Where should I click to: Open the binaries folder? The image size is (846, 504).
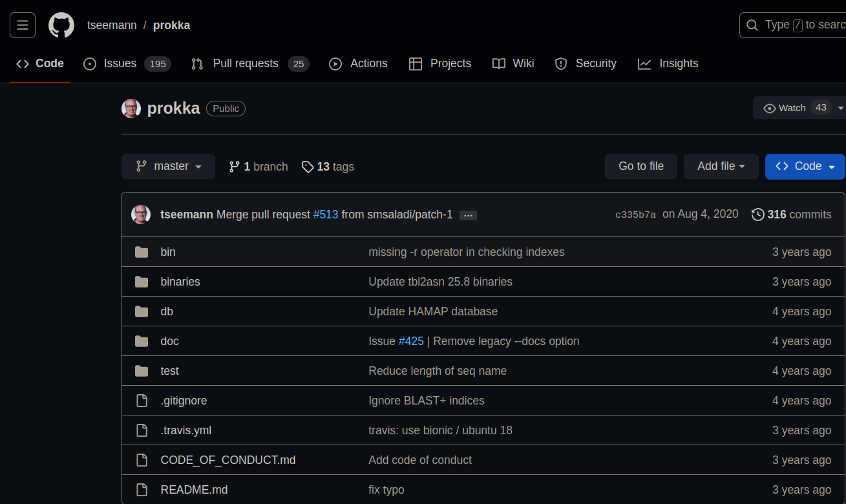tap(180, 282)
